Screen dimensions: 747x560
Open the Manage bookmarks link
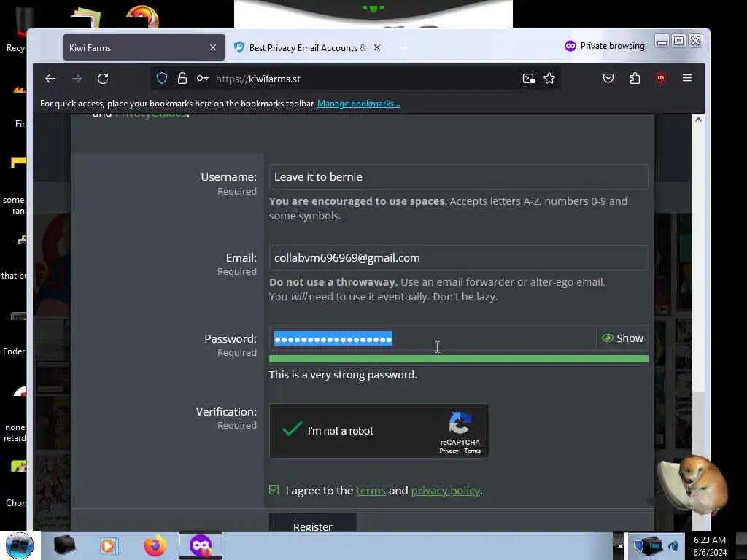(359, 104)
